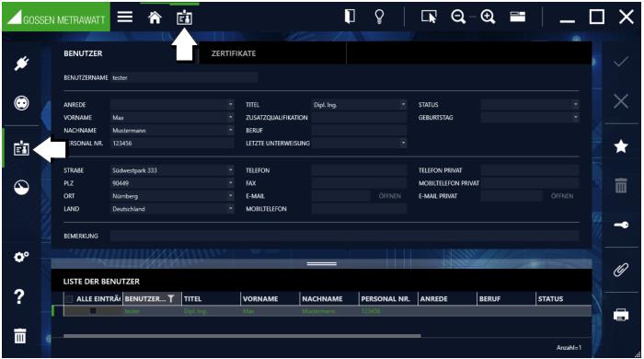This screenshot has height=359, width=644.
Task: Check the ALLE EINTRÄGE checkbox
Action: click(x=69, y=299)
